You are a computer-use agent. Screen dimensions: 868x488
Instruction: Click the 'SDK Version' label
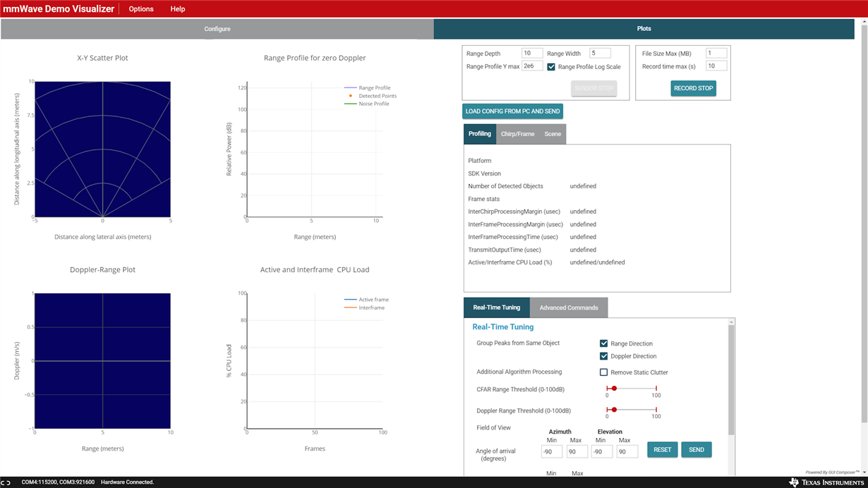[485, 173]
